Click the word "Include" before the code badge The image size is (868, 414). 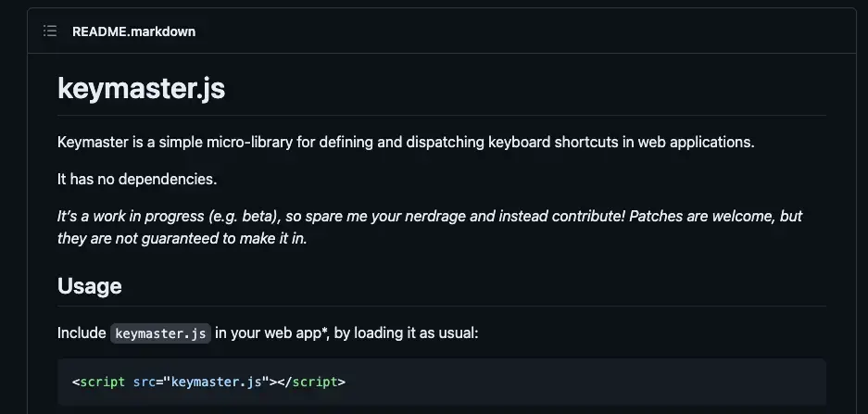point(82,333)
